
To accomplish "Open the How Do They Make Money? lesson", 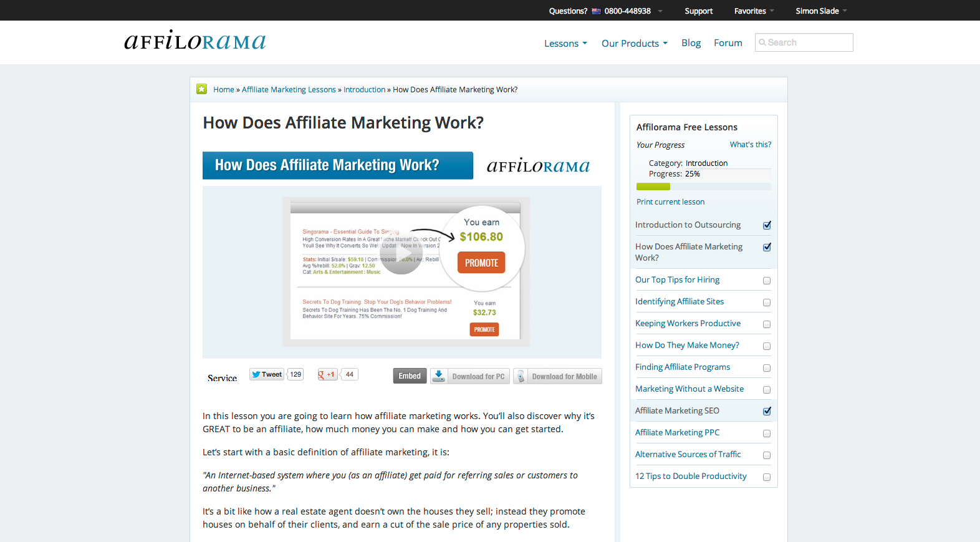I will (x=687, y=345).
